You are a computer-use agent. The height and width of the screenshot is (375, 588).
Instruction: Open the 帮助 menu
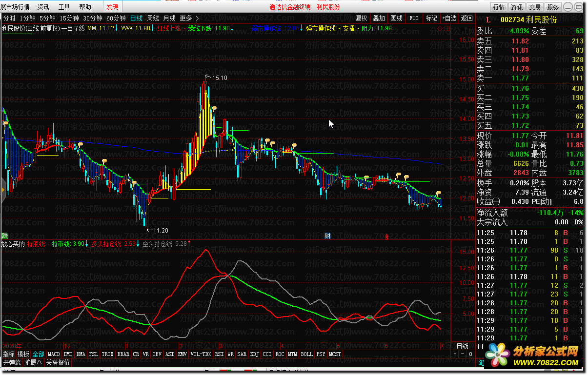(x=85, y=7)
